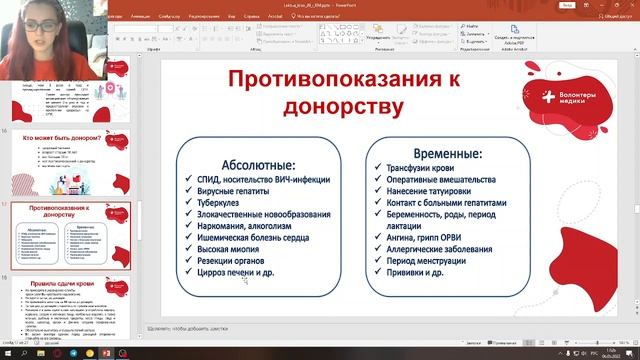640x360 pixels.
Task: Click the РУС language indicator
Action: [594, 353]
